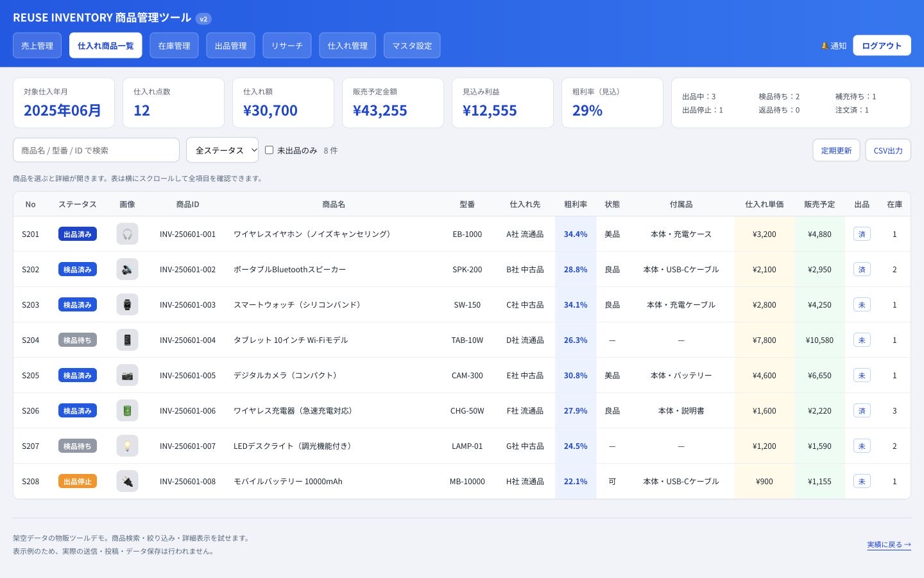This screenshot has width=924, height=578.
Task: Open 全ステータス status filter dropdown
Action: [222, 150]
